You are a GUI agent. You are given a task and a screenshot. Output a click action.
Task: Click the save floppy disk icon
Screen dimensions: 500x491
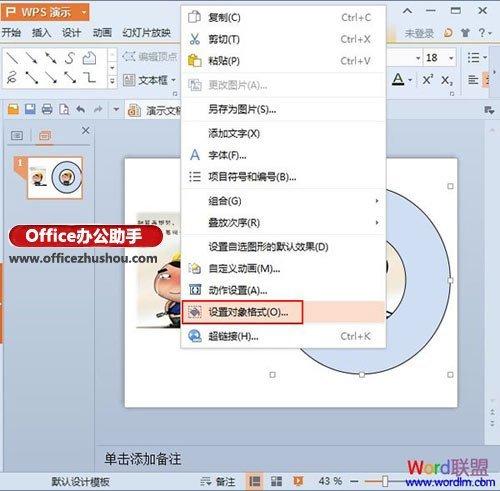(30, 109)
